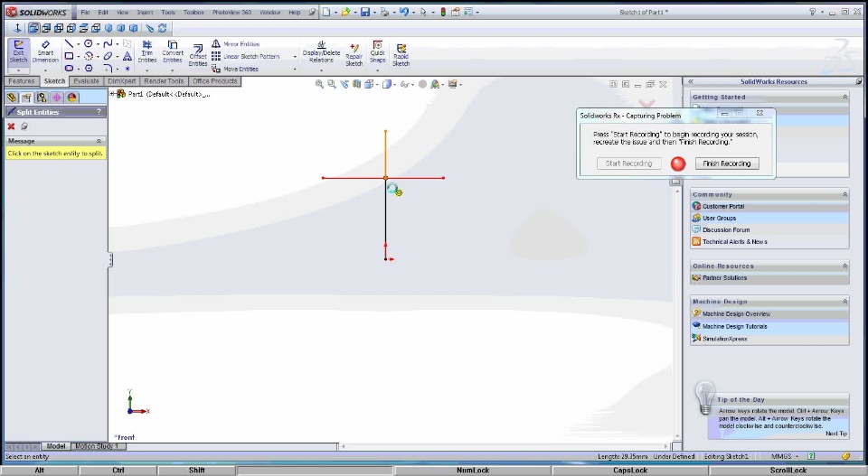Select the Corner Rectangle tool
This screenshot has width=868, height=476.
click(69, 56)
